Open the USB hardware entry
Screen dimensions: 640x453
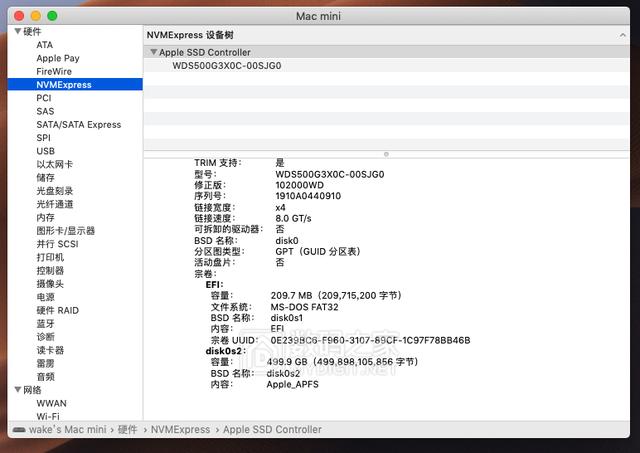tap(45, 151)
